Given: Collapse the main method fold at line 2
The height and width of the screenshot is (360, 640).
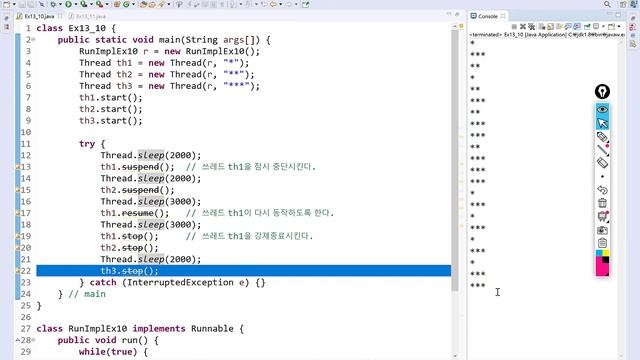Looking at the screenshot, I should 33,40.
